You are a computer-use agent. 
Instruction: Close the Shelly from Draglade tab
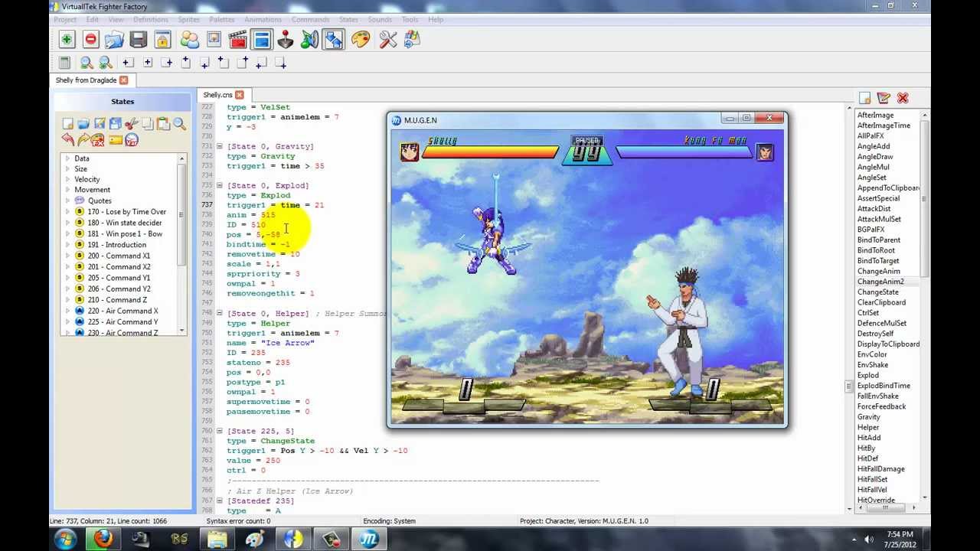(123, 80)
